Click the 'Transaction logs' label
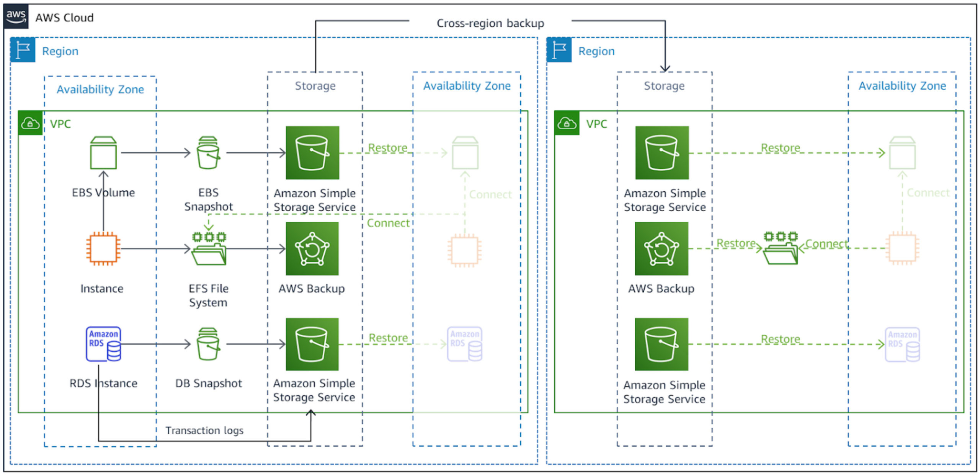Screen dimensions: 980x475 [204, 431]
